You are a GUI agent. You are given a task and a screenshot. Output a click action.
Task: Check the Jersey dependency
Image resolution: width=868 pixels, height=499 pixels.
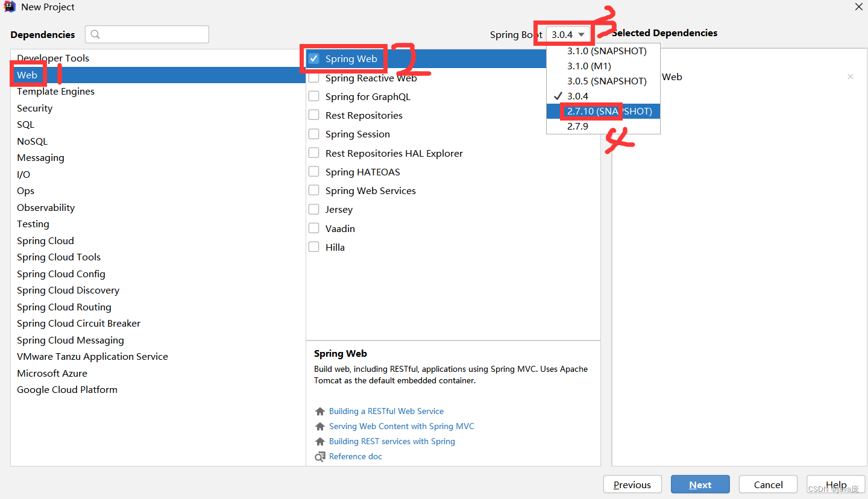pos(313,209)
